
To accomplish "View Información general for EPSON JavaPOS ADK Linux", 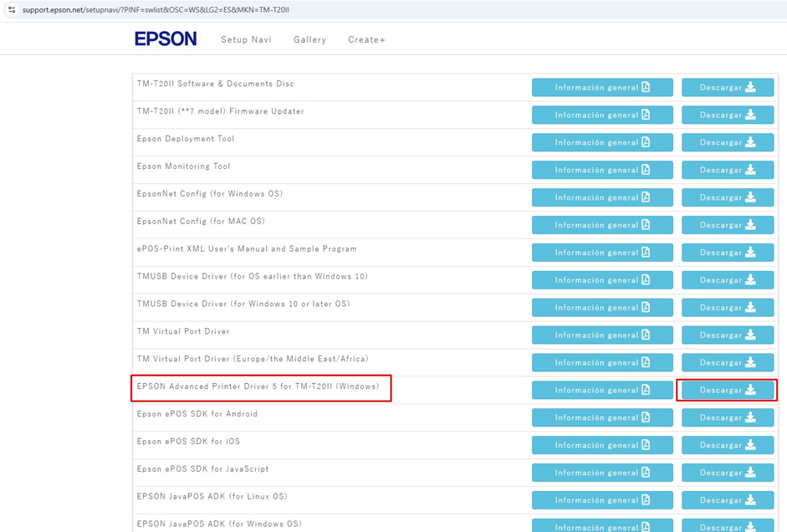I will pos(601,500).
